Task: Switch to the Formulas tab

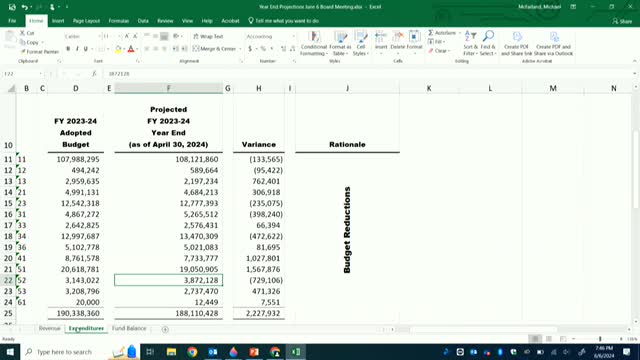Action: 118,21
